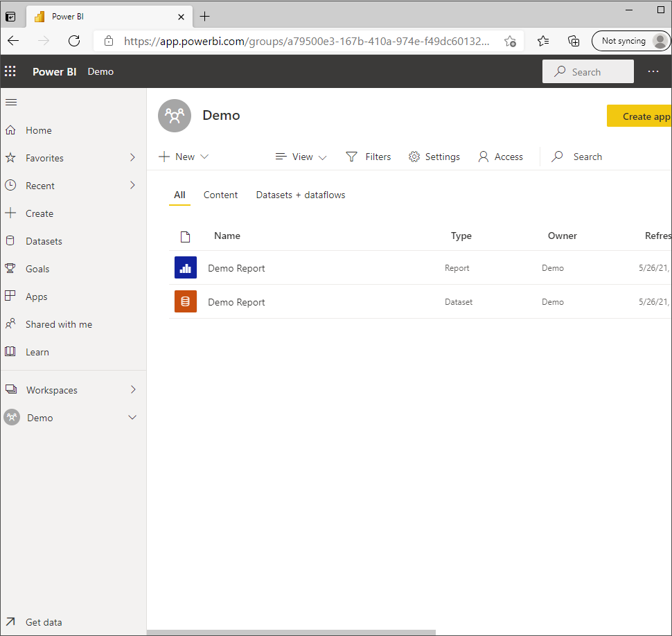Viewport: 672px width, 636px height.
Task: Switch to the Content tab
Action: click(220, 195)
